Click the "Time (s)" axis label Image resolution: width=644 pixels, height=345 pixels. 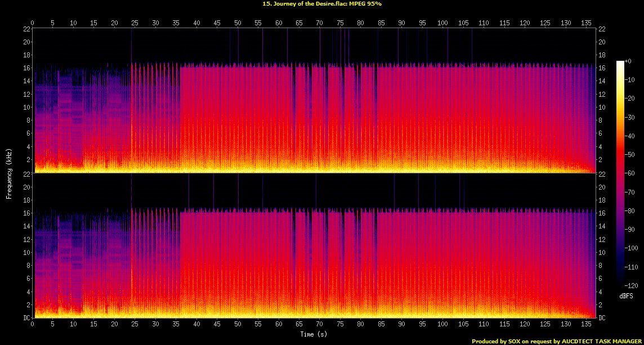pos(314,334)
